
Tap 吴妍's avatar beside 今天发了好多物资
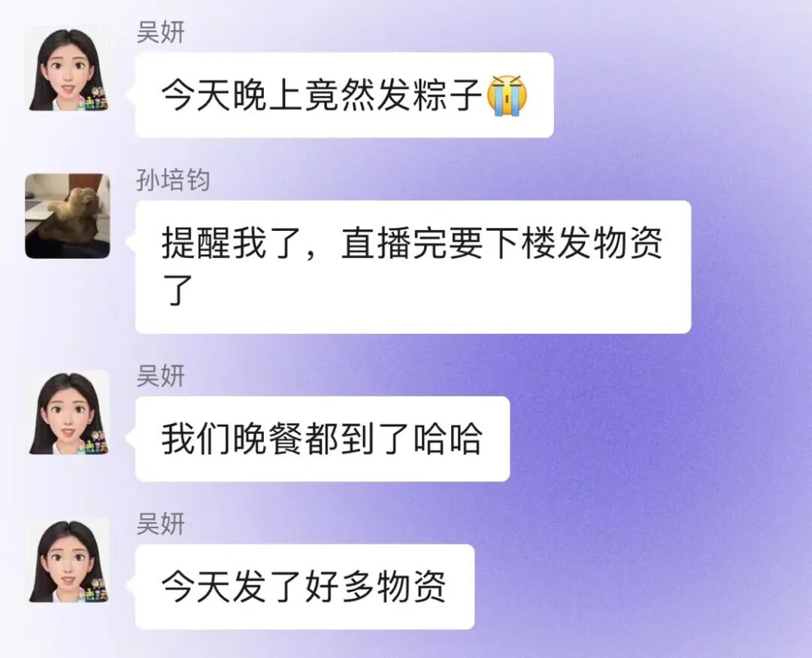tap(68, 560)
